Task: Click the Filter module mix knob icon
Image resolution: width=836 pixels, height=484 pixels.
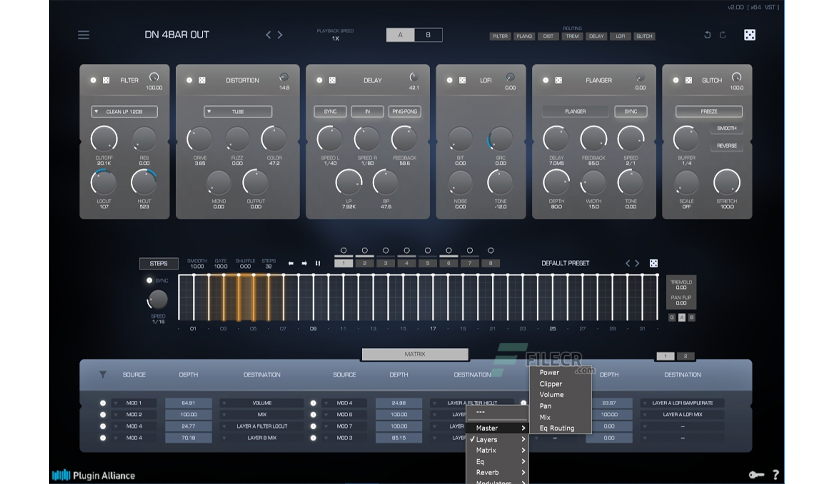Action: [154, 77]
